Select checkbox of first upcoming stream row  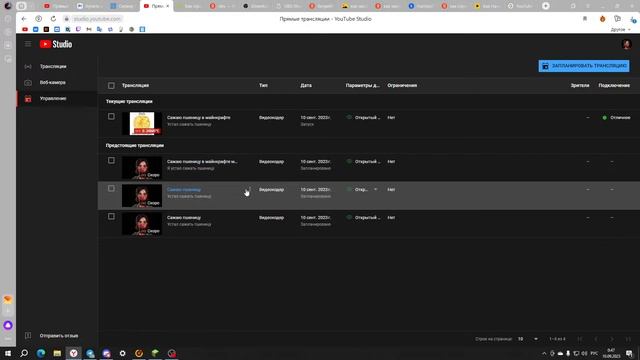tap(111, 160)
